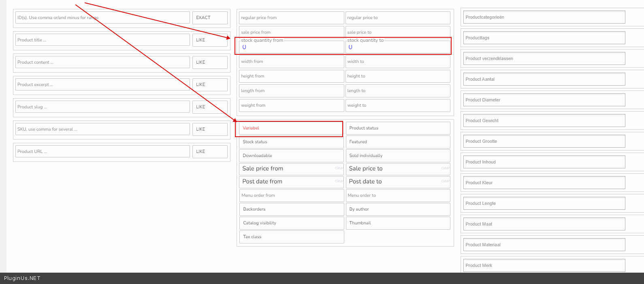Open the By author dropdown
Viewport: 644px width, 284px height.
click(x=397, y=209)
